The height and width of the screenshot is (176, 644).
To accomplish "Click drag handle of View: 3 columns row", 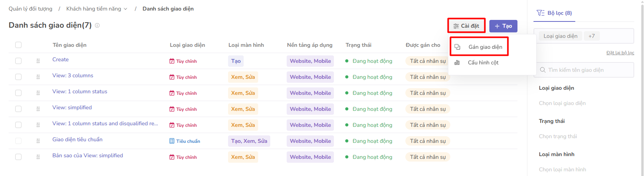I will pos(38,77).
